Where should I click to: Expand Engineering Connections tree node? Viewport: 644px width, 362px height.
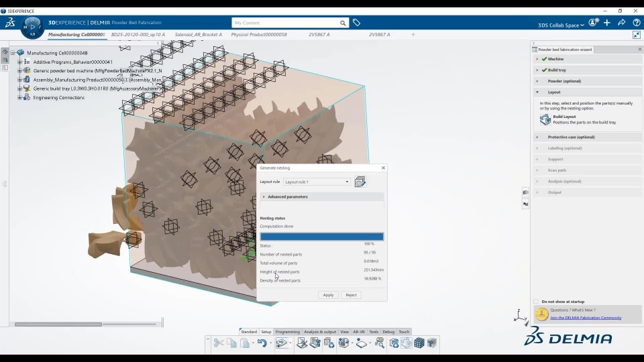pyautogui.click(x=19, y=98)
